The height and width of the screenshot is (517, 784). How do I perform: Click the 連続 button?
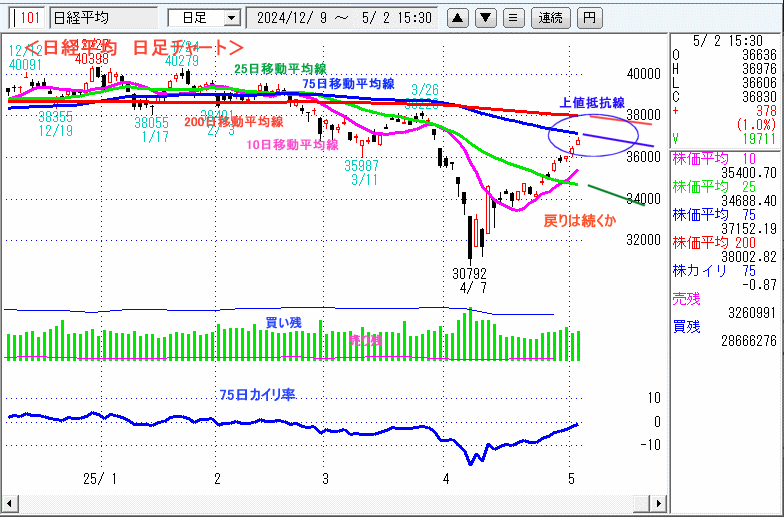(550, 18)
